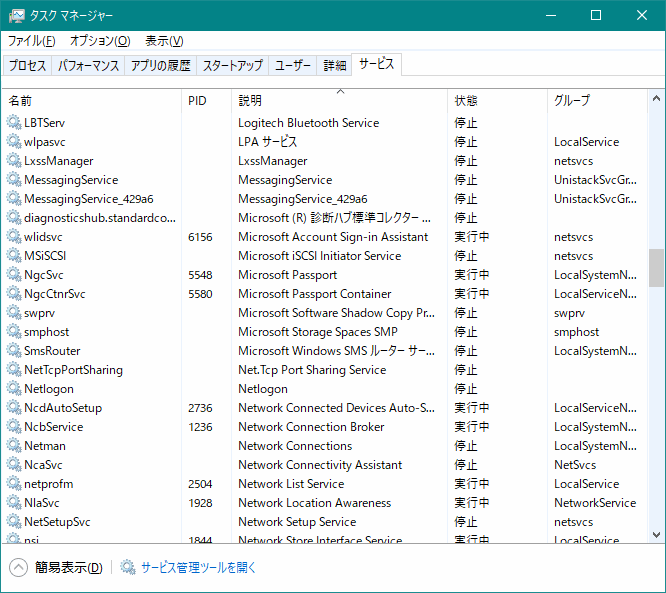This screenshot has width=666, height=593.
Task: Click the gear icon beside NetSetupSvc
Action: (x=14, y=522)
